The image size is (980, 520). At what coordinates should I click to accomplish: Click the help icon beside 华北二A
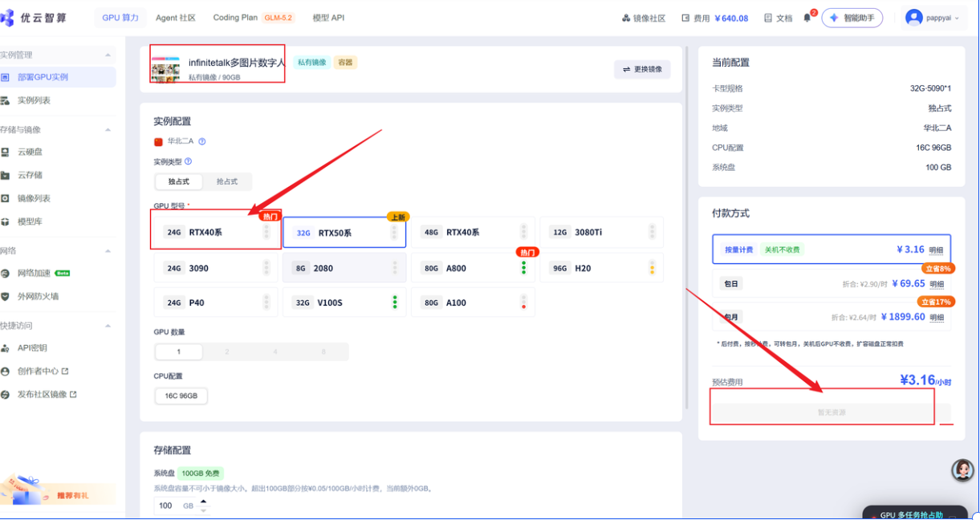[x=202, y=141]
